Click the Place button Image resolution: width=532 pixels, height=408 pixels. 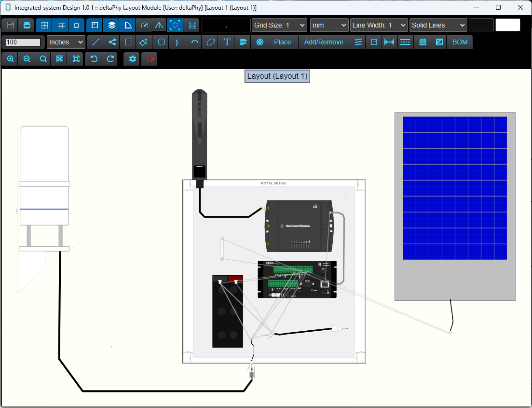point(282,42)
